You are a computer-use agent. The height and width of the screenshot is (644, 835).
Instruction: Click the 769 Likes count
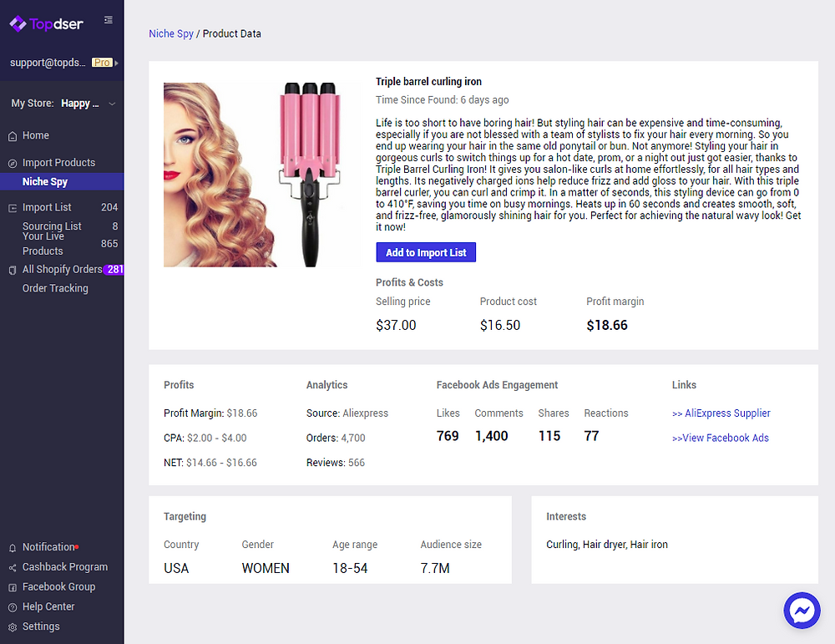(x=448, y=436)
